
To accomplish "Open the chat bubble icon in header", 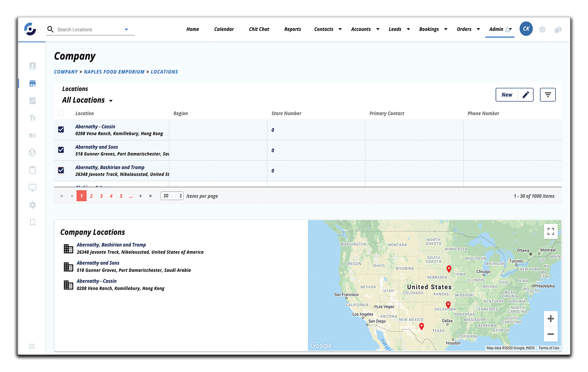I will tap(558, 30).
